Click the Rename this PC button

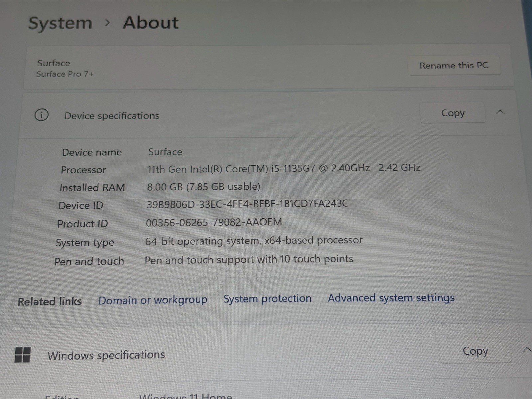(454, 66)
